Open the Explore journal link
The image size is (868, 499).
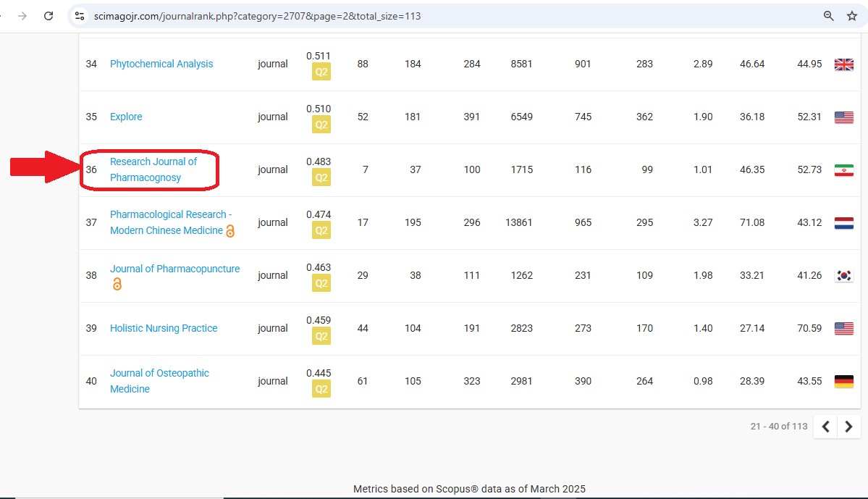pos(126,117)
